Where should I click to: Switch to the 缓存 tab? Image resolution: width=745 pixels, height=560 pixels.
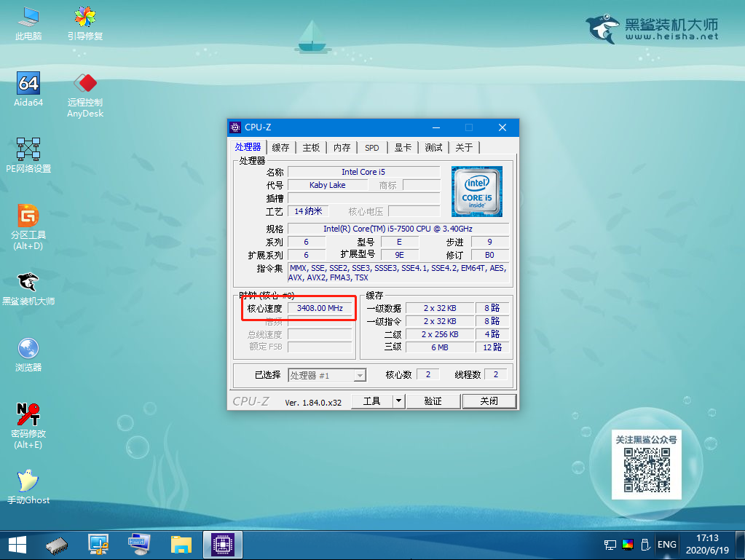point(281,148)
